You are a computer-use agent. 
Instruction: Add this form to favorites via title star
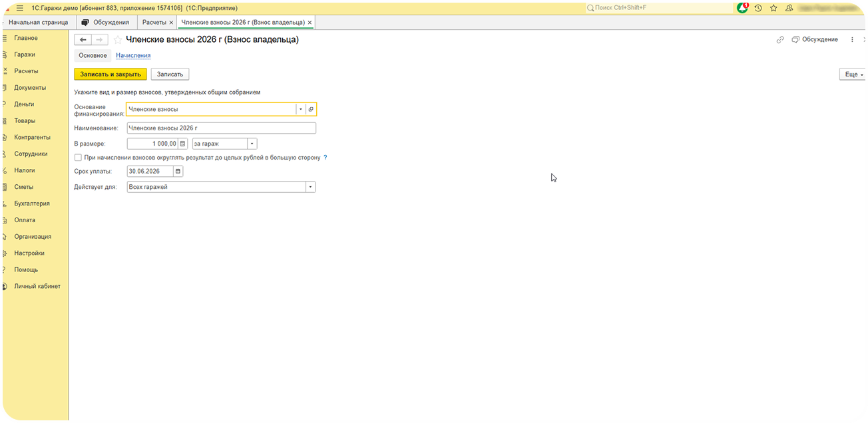coord(118,40)
